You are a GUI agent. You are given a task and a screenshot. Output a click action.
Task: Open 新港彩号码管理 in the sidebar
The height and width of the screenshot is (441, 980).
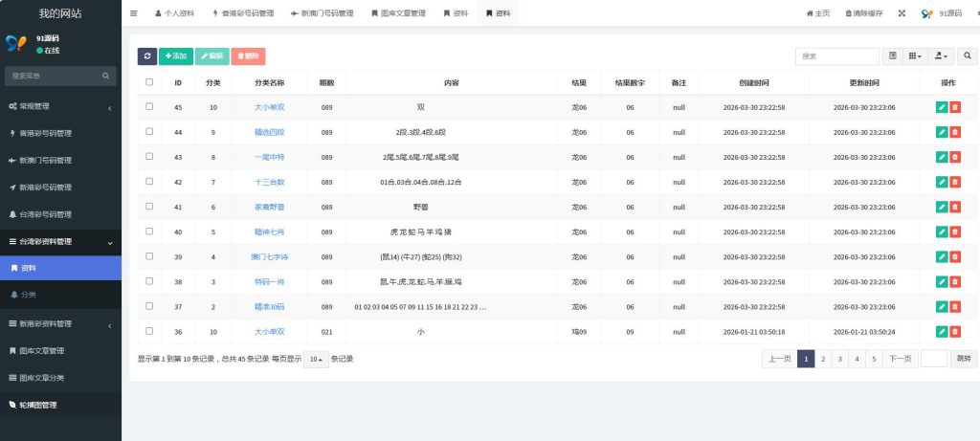(60, 187)
